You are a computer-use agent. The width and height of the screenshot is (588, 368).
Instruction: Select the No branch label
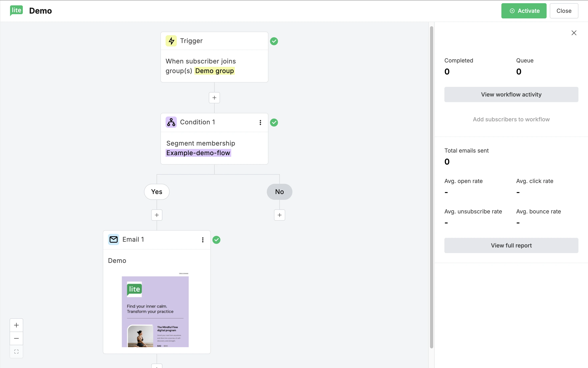click(280, 192)
